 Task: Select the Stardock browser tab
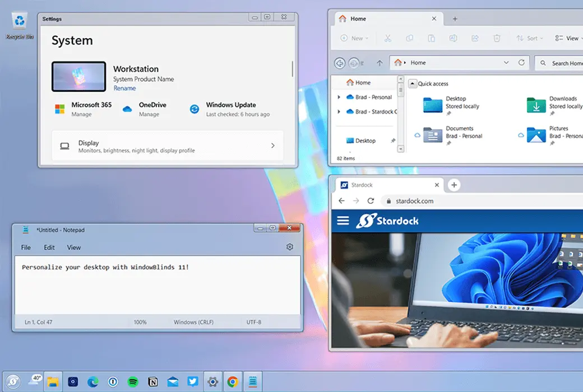pyautogui.click(x=389, y=185)
